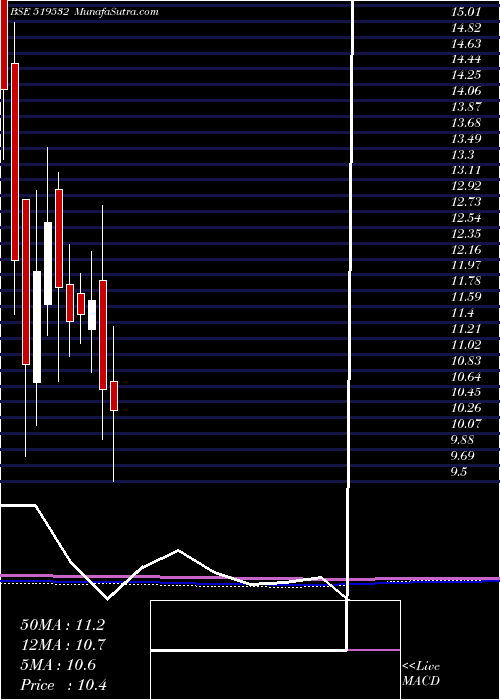Click the 12.54 price axis label
Screen dimensions: 500x700
466,218
